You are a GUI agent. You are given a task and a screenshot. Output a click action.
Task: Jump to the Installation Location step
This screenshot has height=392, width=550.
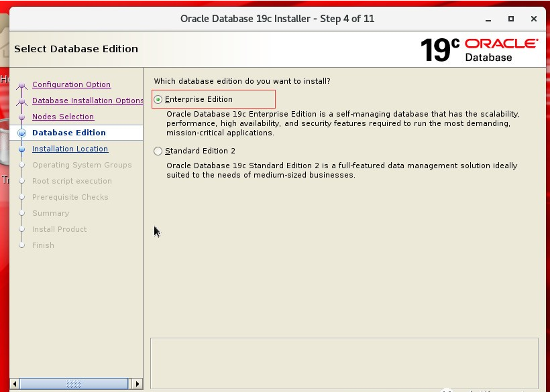pyautogui.click(x=70, y=149)
